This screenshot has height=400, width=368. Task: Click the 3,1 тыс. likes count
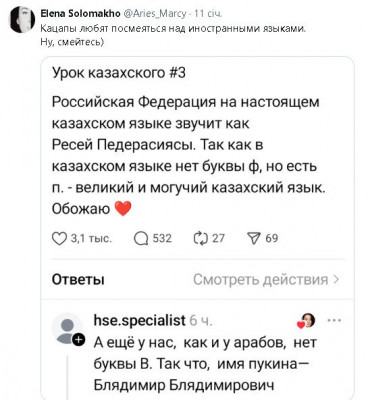click(x=91, y=239)
